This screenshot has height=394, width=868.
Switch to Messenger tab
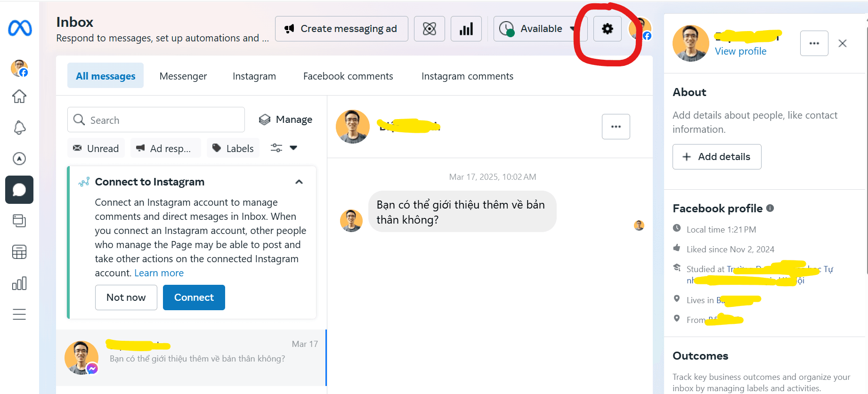click(183, 76)
